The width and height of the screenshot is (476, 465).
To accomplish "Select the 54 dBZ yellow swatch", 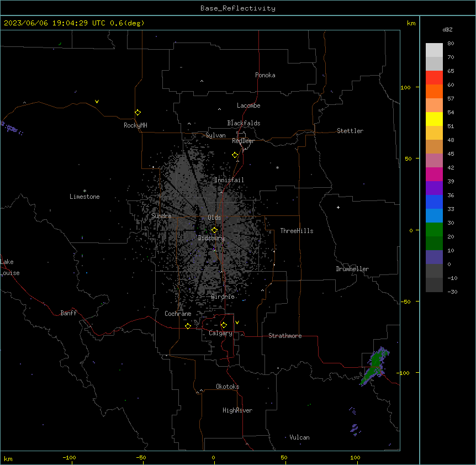I will click(x=434, y=119).
